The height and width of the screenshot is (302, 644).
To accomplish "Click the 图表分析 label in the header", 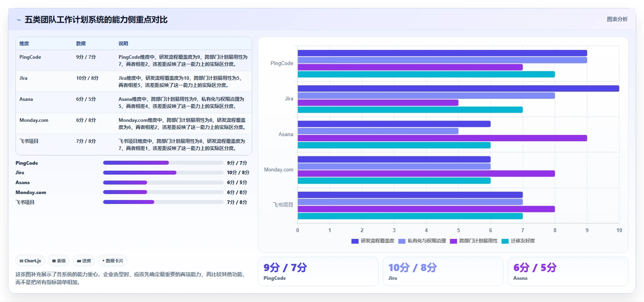I will click(x=617, y=19).
